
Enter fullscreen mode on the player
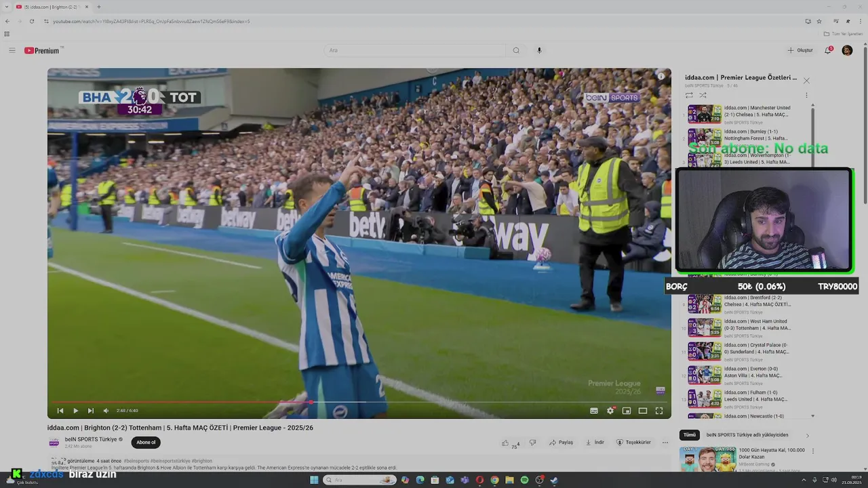659,411
